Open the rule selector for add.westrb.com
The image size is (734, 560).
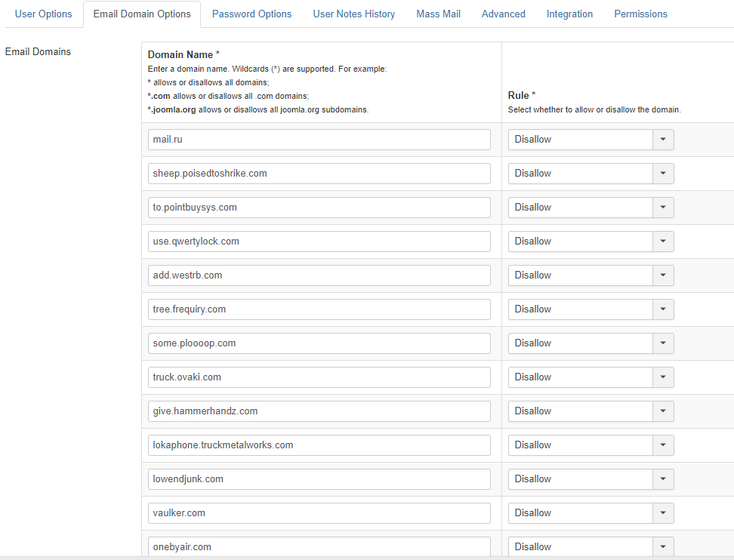point(591,275)
